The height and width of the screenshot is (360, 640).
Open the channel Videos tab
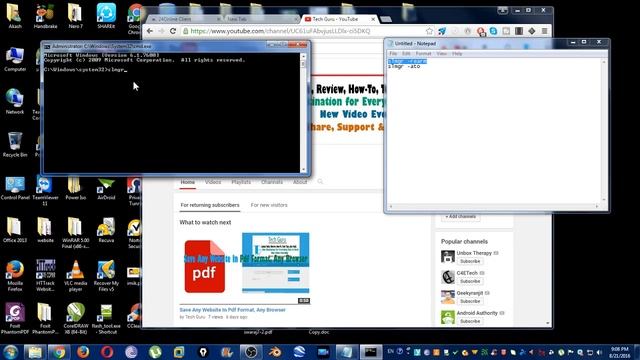(x=213, y=182)
